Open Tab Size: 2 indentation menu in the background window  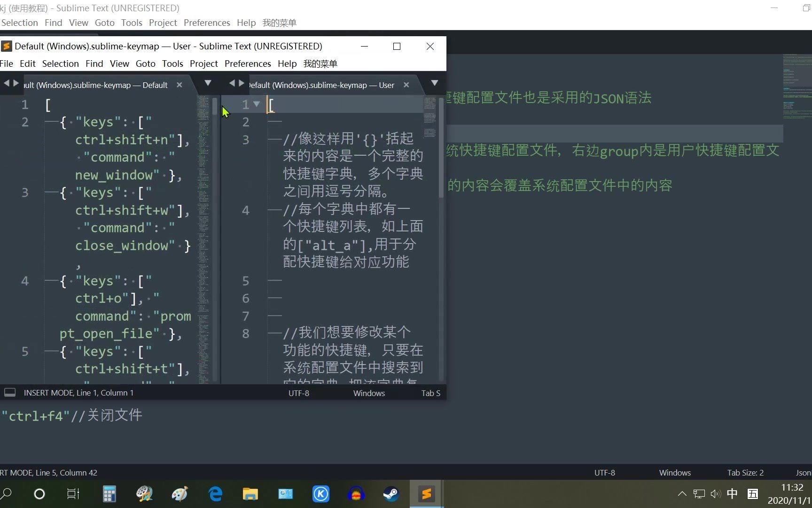pyautogui.click(x=745, y=473)
